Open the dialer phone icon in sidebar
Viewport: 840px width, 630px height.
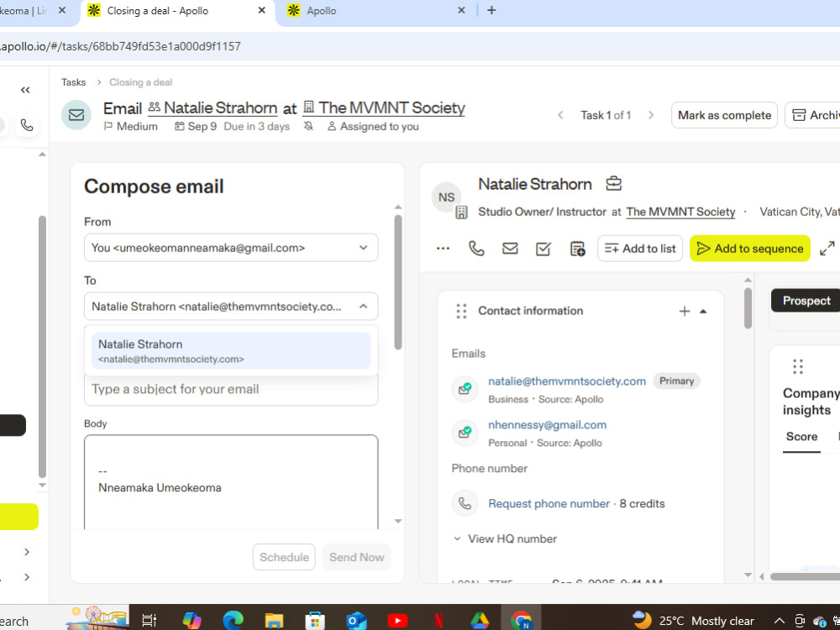click(x=27, y=125)
